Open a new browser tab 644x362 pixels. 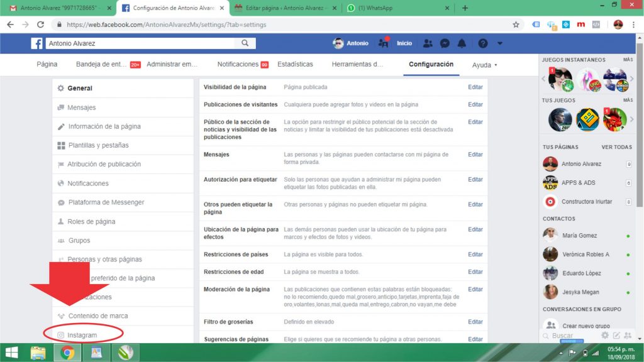point(465,8)
